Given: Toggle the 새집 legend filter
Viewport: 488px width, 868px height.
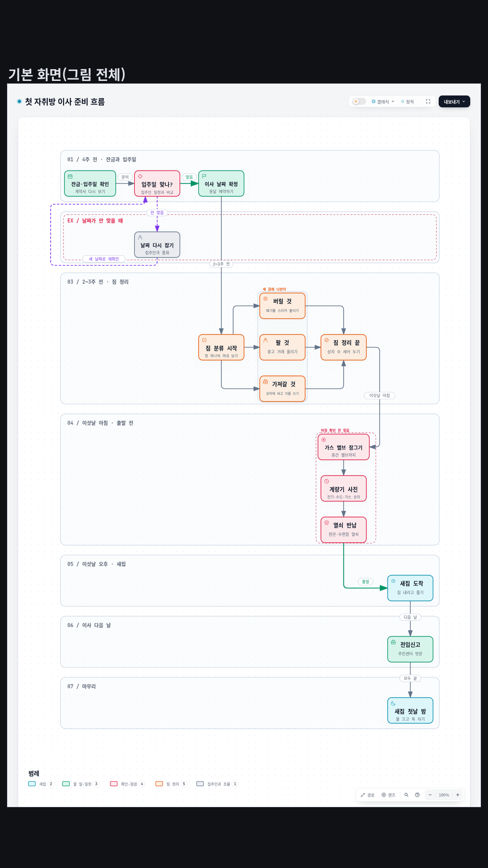Looking at the screenshot, I should (x=41, y=784).
